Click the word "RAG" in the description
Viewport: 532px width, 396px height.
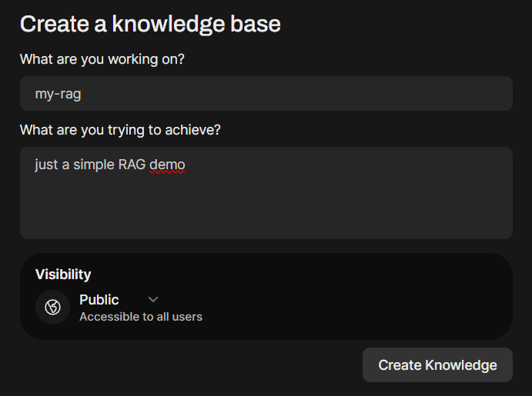pyautogui.click(x=132, y=165)
